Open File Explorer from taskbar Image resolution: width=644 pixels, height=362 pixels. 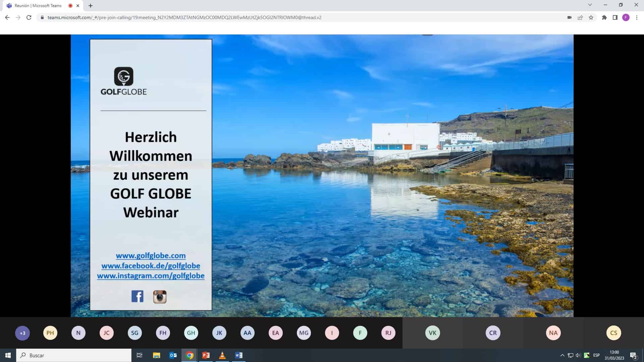coord(156,355)
